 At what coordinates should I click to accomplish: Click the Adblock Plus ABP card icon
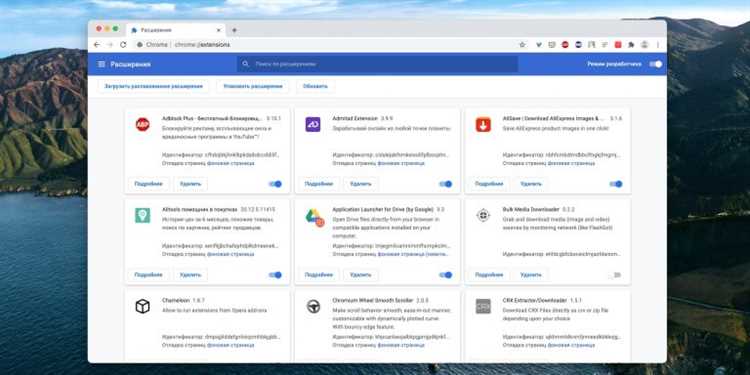point(143,124)
